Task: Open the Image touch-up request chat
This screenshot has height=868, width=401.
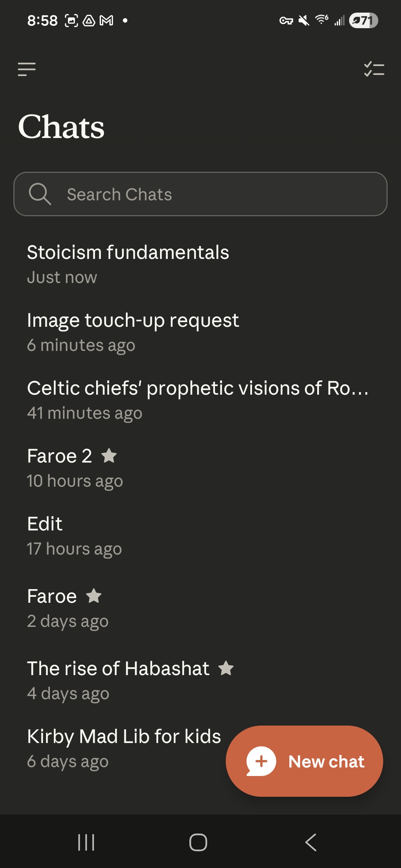Action: pos(133,331)
